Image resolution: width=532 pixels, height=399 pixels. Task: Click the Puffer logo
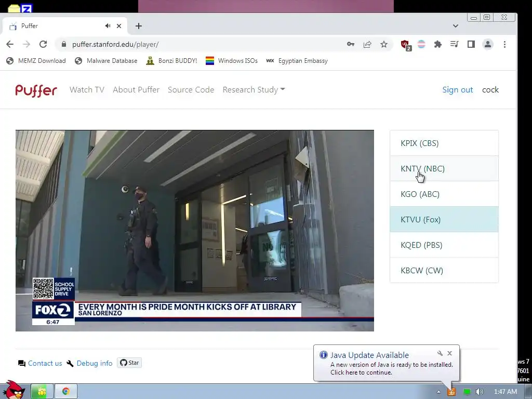36,90
